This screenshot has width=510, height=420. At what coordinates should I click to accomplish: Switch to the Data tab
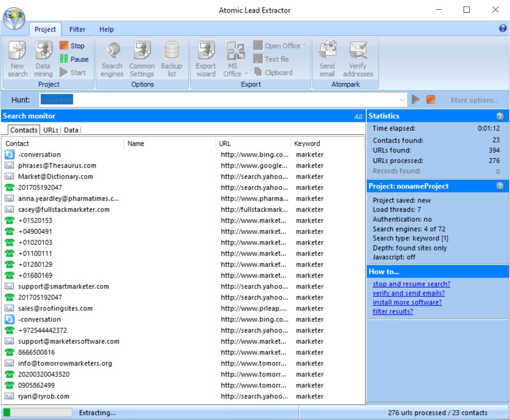coord(71,130)
